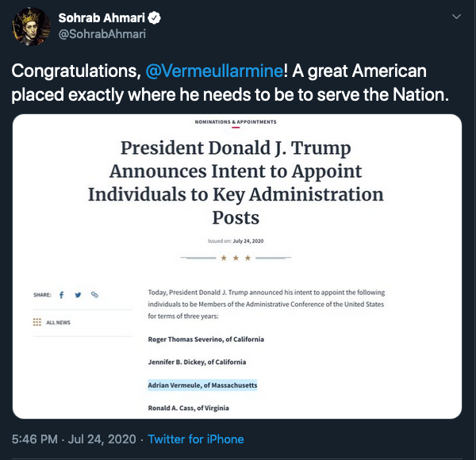
Task: Click the Facebook share icon
Action: coord(61,294)
